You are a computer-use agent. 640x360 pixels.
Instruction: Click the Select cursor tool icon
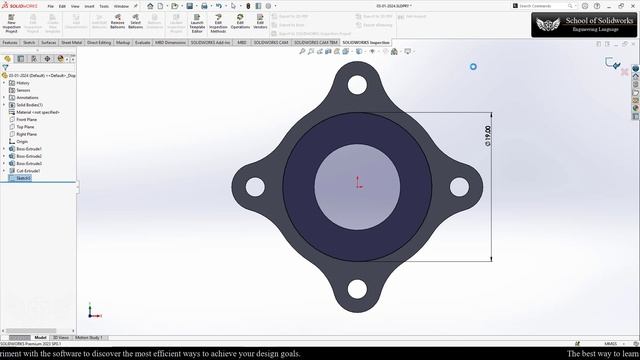click(233, 6)
